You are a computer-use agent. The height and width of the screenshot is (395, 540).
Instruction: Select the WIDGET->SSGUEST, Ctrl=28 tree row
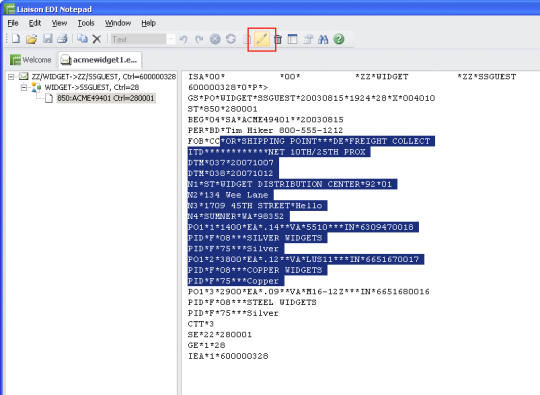92,87
